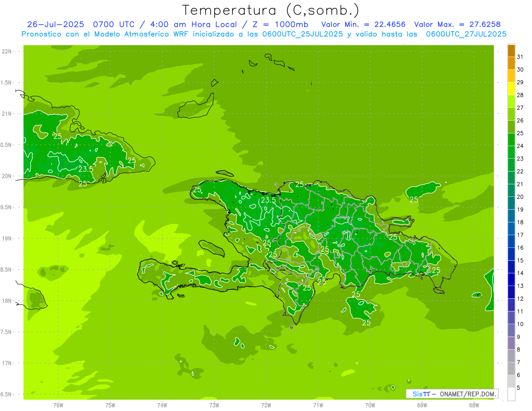Click the legend swatch between 22 and 23
The width and height of the screenshot is (532, 411).
511,165
